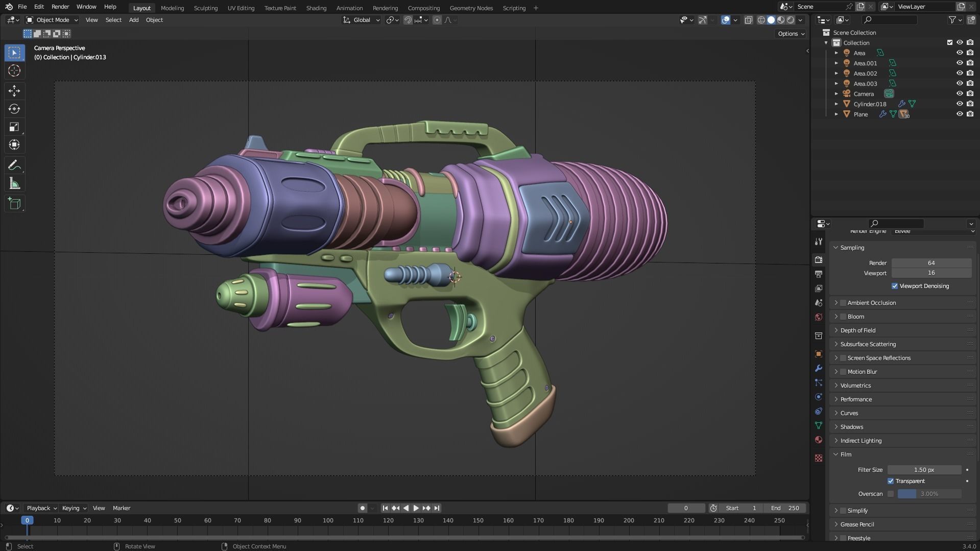Select the Annotate tool

pos(14,165)
